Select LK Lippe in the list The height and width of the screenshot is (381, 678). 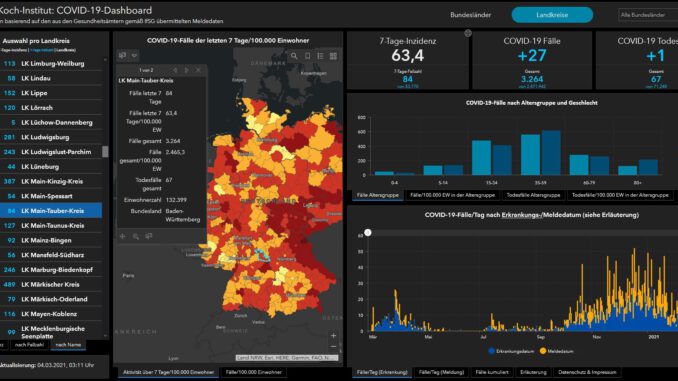51,93
